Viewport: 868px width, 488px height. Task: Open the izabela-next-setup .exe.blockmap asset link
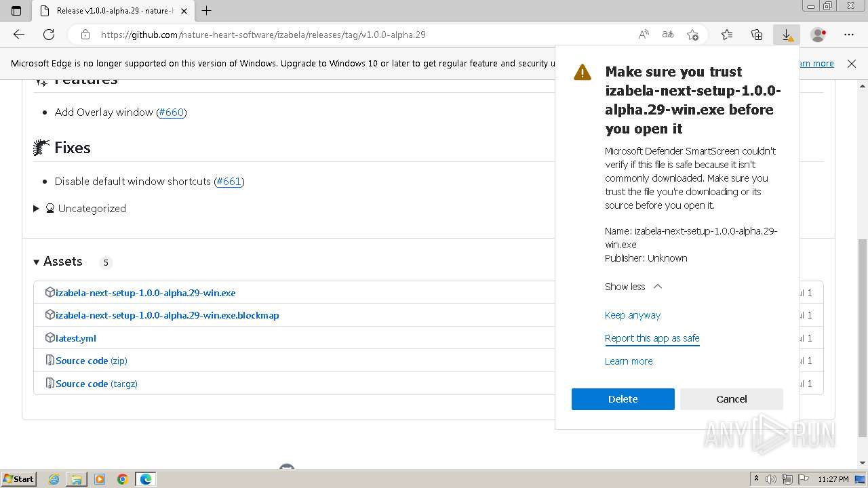[167, 315]
